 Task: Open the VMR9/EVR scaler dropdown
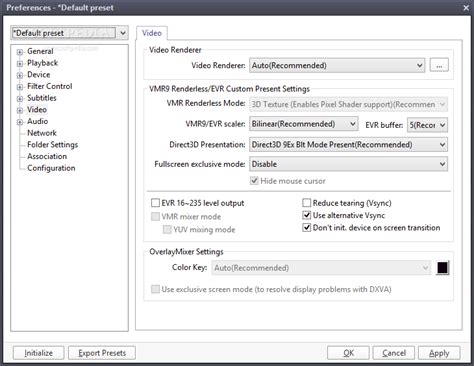tap(304, 124)
